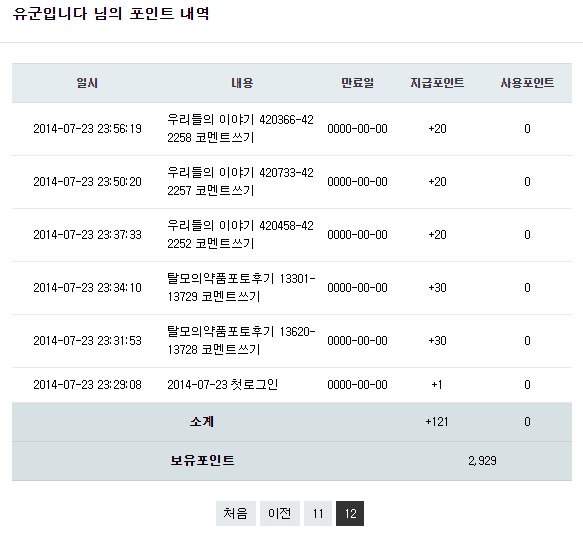583x546 pixels.
Task: Open the 이전 previous page button
Action: point(280,513)
